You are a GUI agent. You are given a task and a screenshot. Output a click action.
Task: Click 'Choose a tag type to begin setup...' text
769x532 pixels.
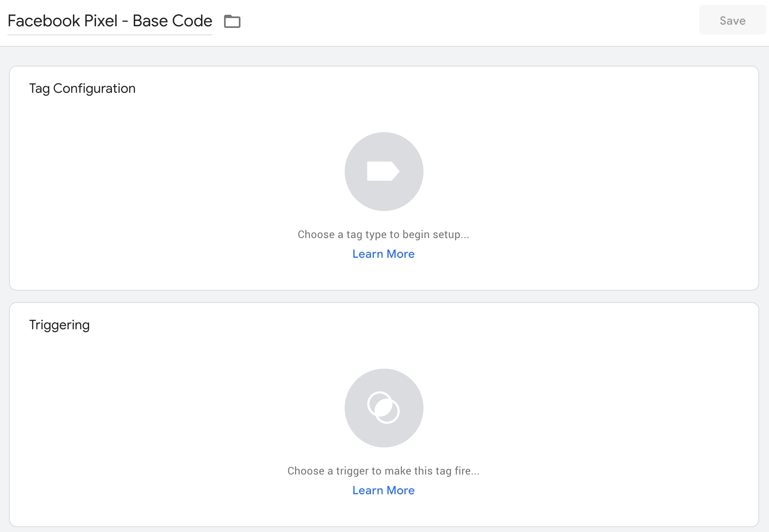coord(384,234)
